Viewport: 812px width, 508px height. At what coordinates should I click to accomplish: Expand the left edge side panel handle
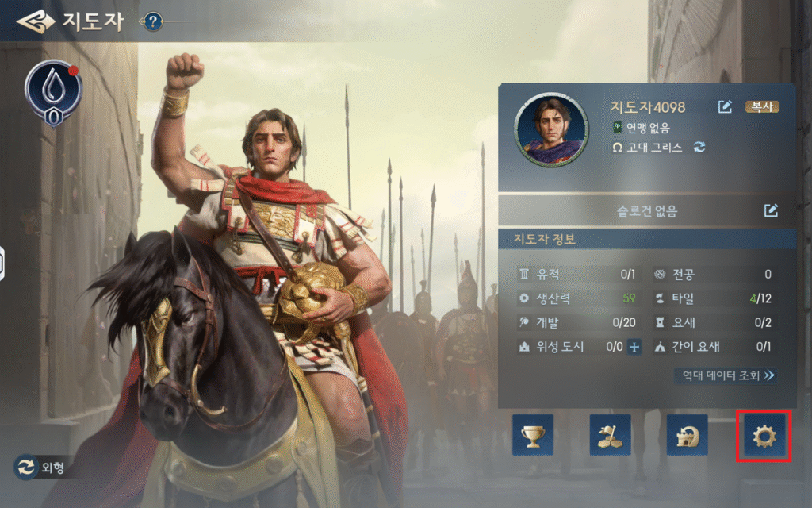tap(2, 264)
